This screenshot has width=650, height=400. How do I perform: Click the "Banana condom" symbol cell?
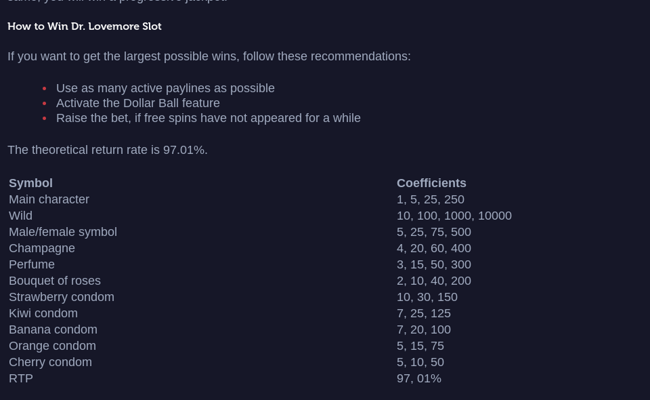tap(53, 329)
